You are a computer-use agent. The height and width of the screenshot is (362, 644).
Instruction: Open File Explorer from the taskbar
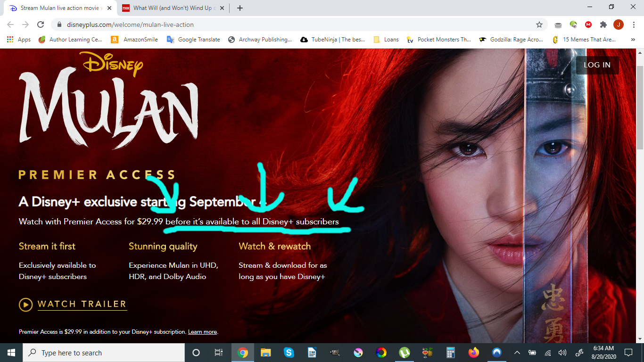pyautogui.click(x=265, y=353)
